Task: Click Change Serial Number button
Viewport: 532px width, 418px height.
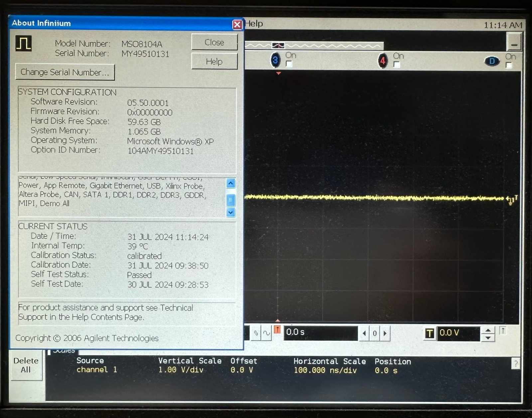Action: coord(65,72)
